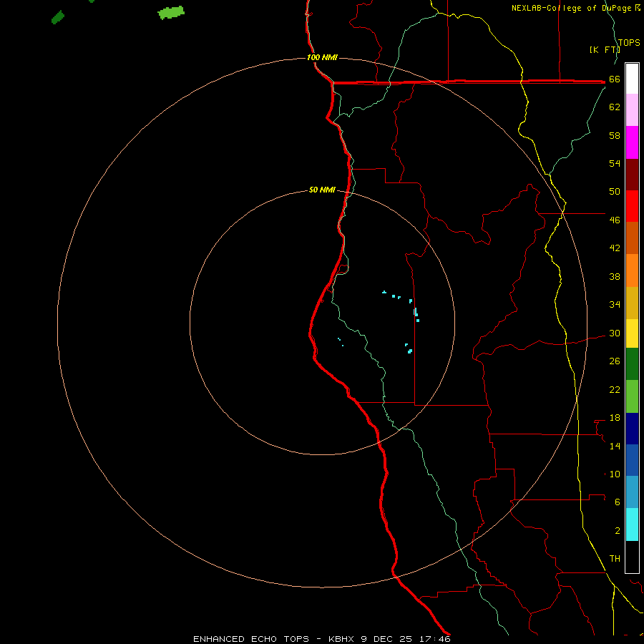Click the black TH threshold swatch

632,557
